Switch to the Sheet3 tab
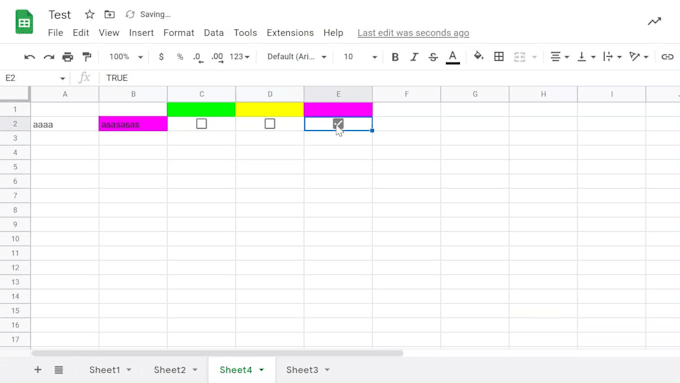The height and width of the screenshot is (383, 680). pos(302,370)
